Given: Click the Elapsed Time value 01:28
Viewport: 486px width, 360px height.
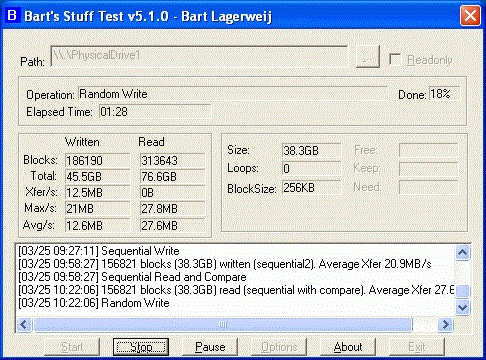Looking at the screenshot, I should point(155,111).
